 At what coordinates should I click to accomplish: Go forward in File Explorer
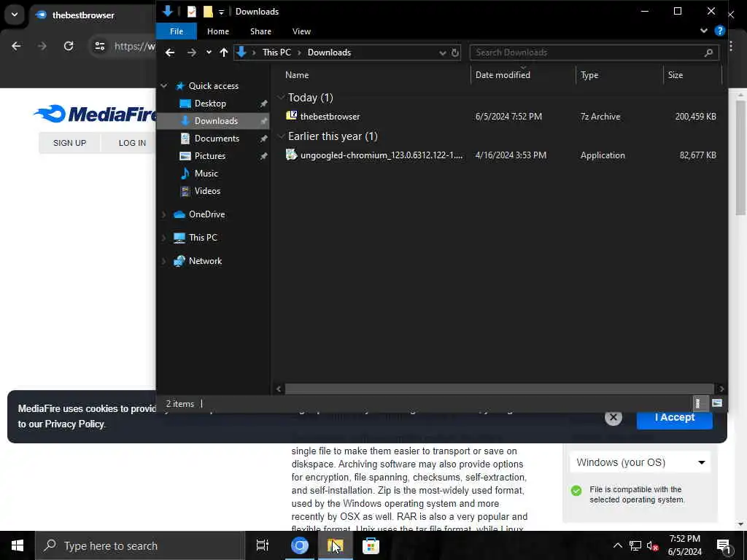pos(192,52)
